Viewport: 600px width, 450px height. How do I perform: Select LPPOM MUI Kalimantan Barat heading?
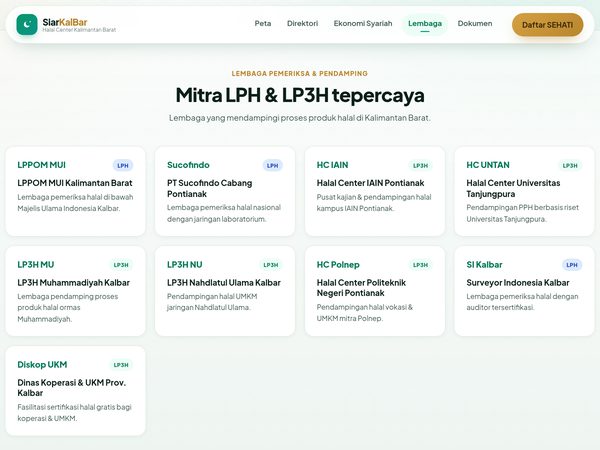(75, 183)
